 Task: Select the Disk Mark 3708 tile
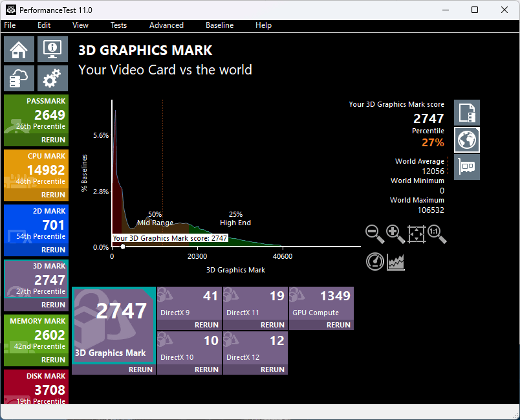(x=36, y=387)
